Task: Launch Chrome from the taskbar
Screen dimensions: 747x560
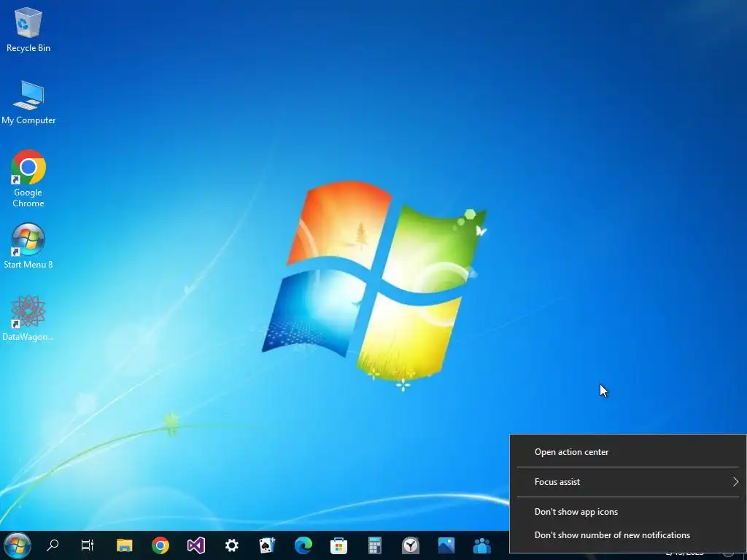Action: click(x=160, y=545)
